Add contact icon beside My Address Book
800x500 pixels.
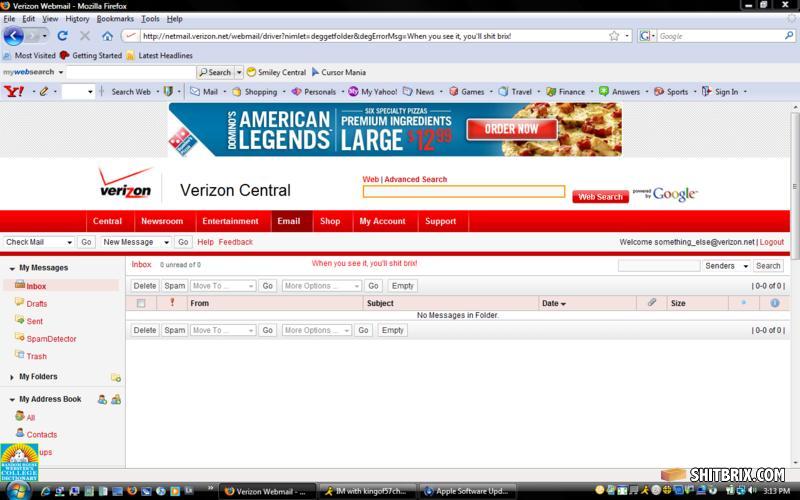pos(102,399)
